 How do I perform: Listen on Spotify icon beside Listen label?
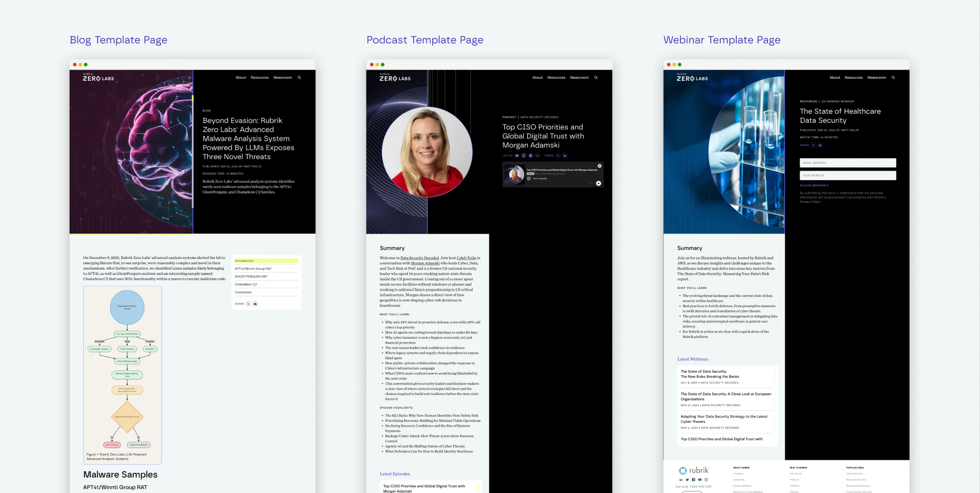pyautogui.click(x=530, y=156)
